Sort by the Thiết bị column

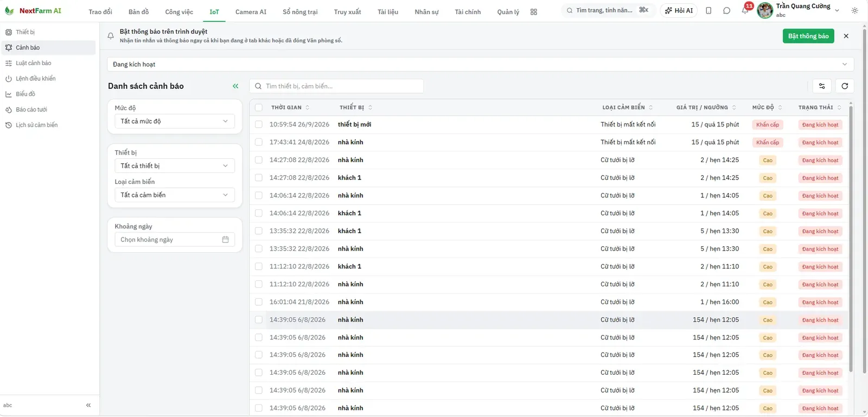coord(356,107)
